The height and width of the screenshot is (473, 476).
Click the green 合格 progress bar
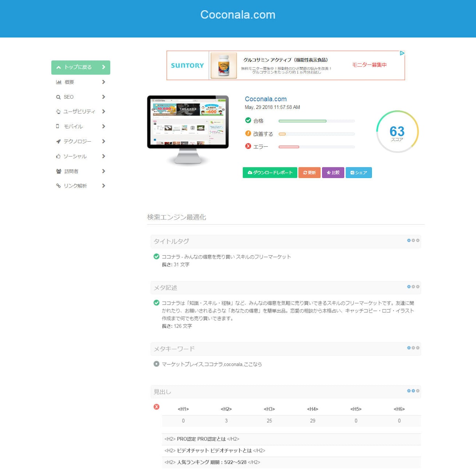[316, 121]
